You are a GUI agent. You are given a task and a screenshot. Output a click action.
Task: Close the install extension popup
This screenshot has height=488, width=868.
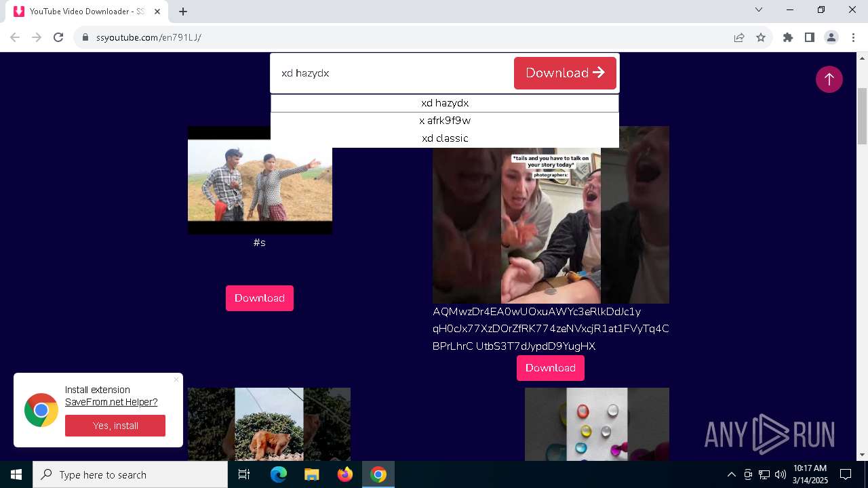pyautogui.click(x=176, y=380)
